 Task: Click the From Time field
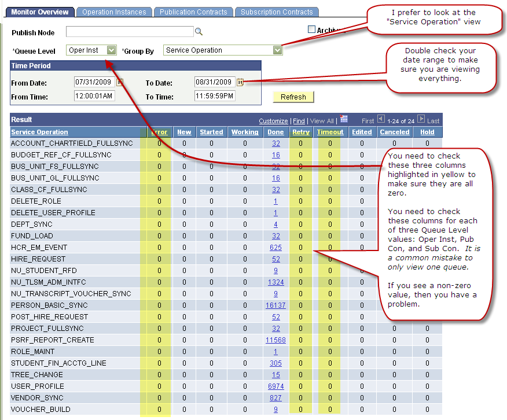(x=94, y=96)
